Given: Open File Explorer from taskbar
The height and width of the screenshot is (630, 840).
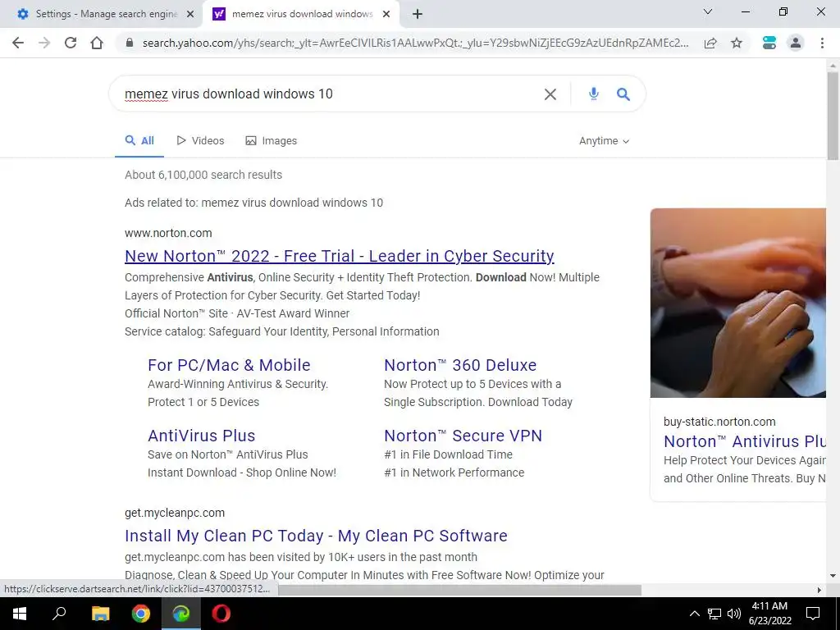Looking at the screenshot, I should click(x=100, y=614).
